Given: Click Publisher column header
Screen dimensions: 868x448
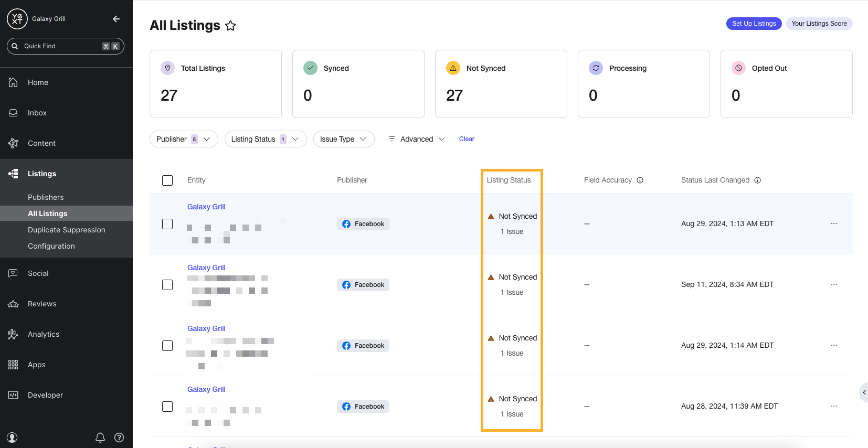Looking at the screenshot, I should [x=352, y=180].
